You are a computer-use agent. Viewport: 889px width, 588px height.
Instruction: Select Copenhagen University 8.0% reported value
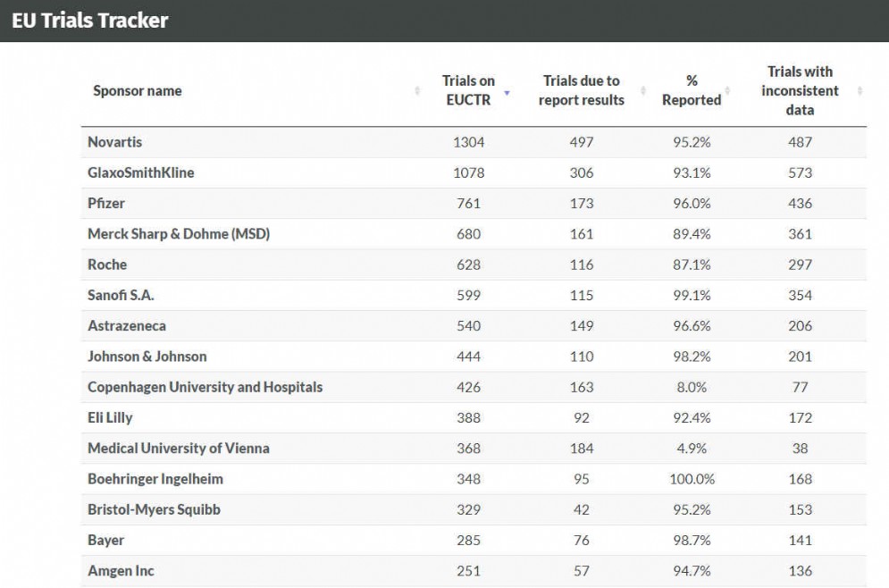pos(692,387)
